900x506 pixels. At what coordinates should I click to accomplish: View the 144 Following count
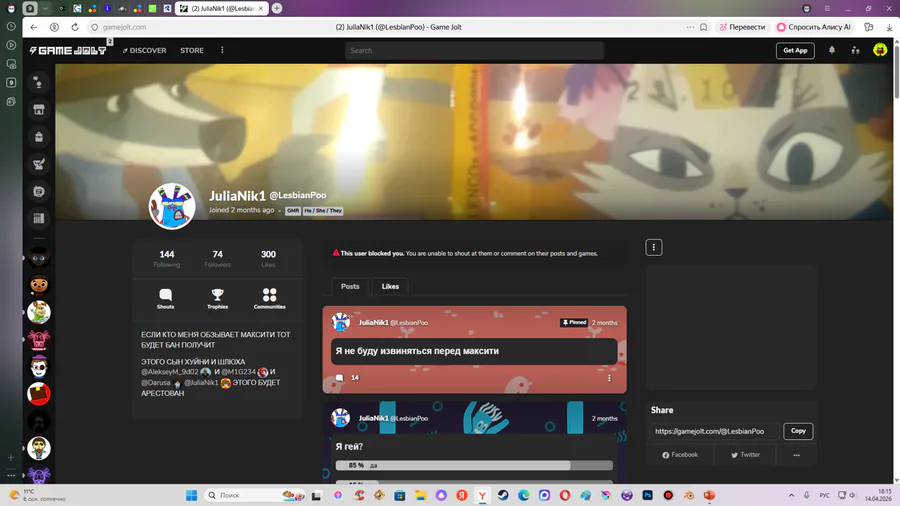(x=166, y=259)
